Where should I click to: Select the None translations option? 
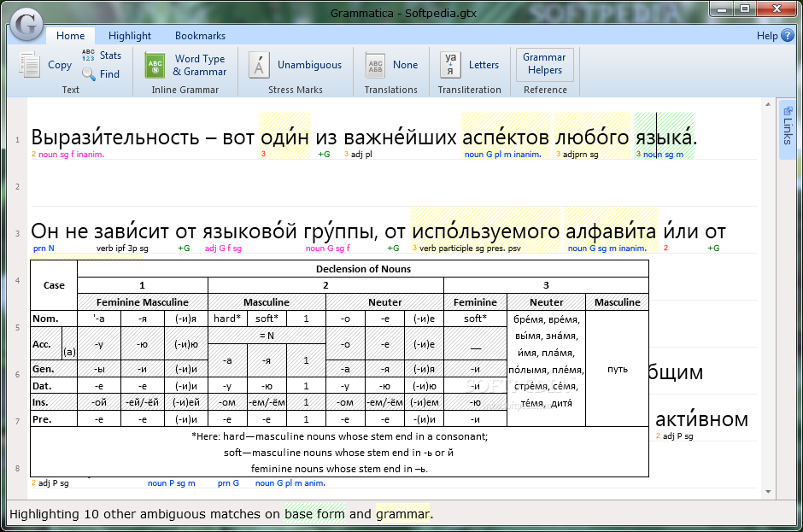click(405, 65)
